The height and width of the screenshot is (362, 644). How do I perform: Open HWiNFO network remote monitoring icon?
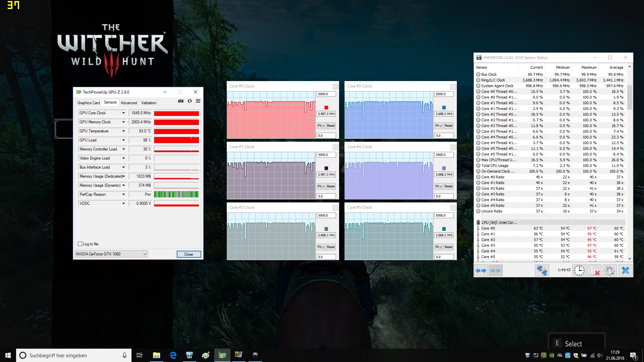542,270
